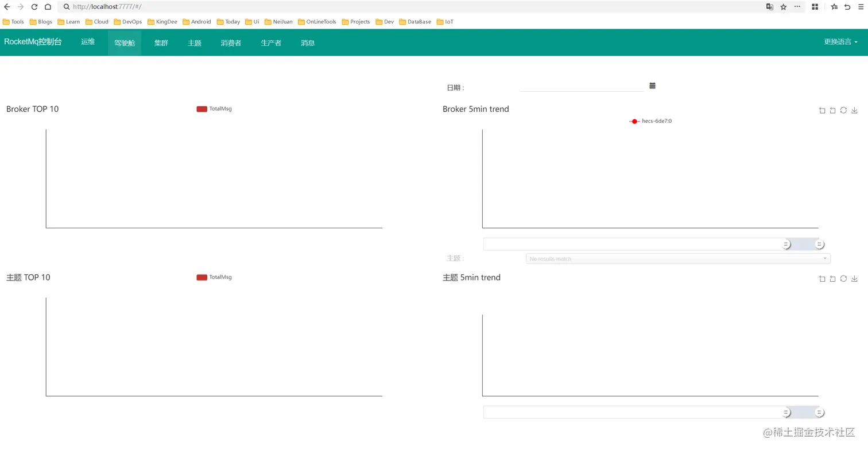
Task: Enable area zoom on 主题 5min trend chart
Action: pyautogui.click(x=822, y=278)
